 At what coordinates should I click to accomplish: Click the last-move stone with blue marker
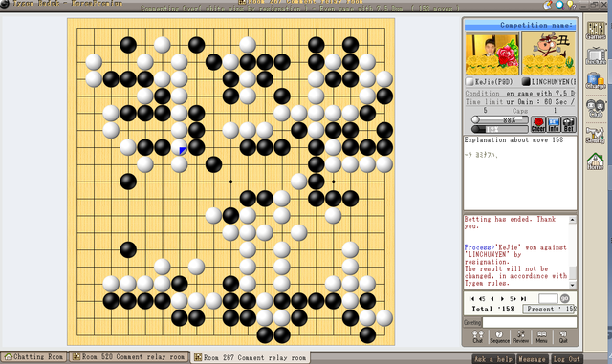point(179,147)
